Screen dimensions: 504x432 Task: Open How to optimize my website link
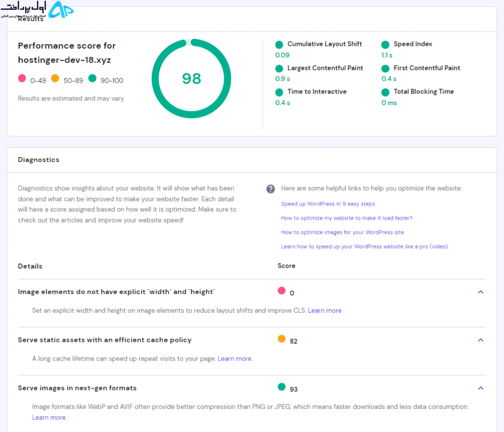click(346, 218)
